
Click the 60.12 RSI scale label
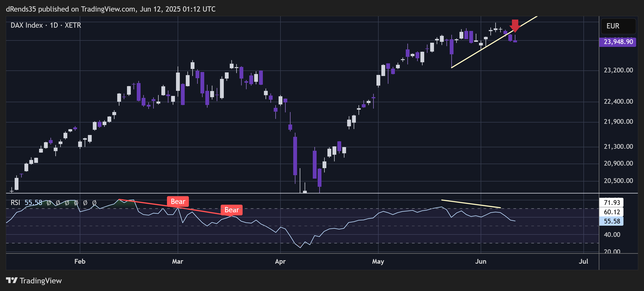click(611, 212)
